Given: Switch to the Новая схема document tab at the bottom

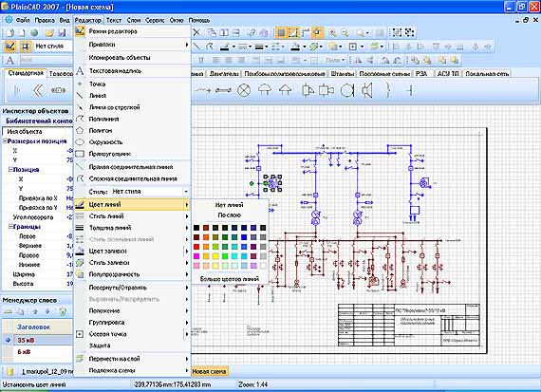Looking at the screenshot, I should 209,372.
